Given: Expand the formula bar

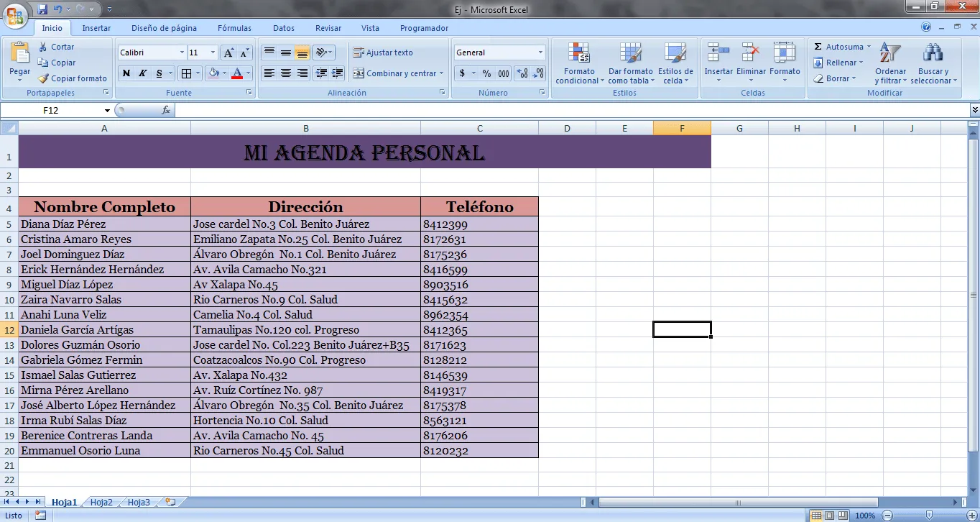Looking at the screenshot, I should (x=974, y=110).
